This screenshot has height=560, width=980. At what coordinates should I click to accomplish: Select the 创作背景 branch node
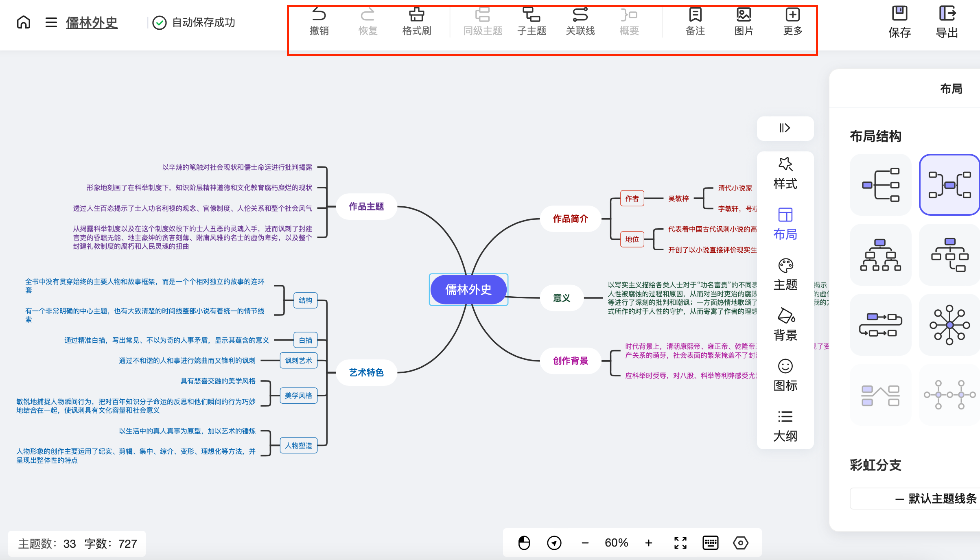point(571,361)
